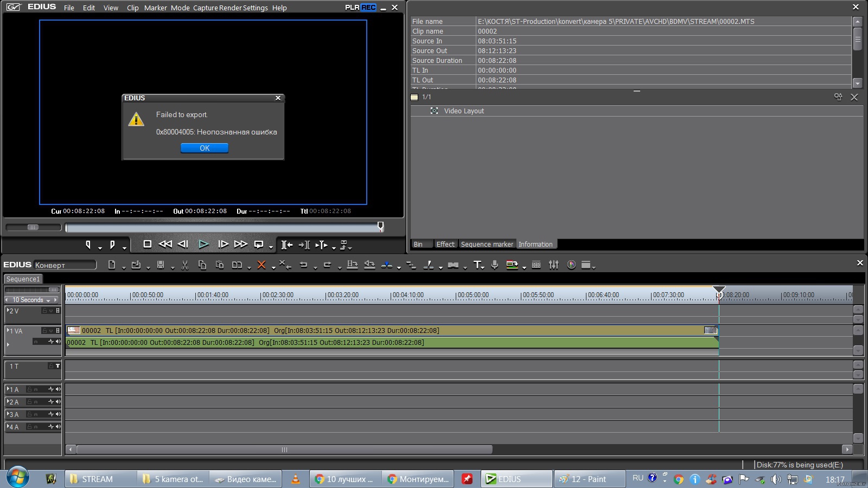Toggle lock on the 1 VA track
Image resolution: width=868 pixels, height=488 pixels.
(x=44, y=331)
